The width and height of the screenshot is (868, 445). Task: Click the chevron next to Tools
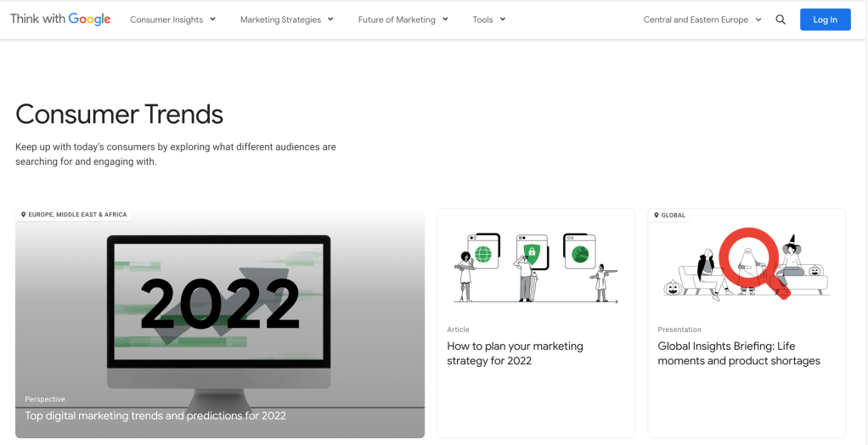click(503, 19)
